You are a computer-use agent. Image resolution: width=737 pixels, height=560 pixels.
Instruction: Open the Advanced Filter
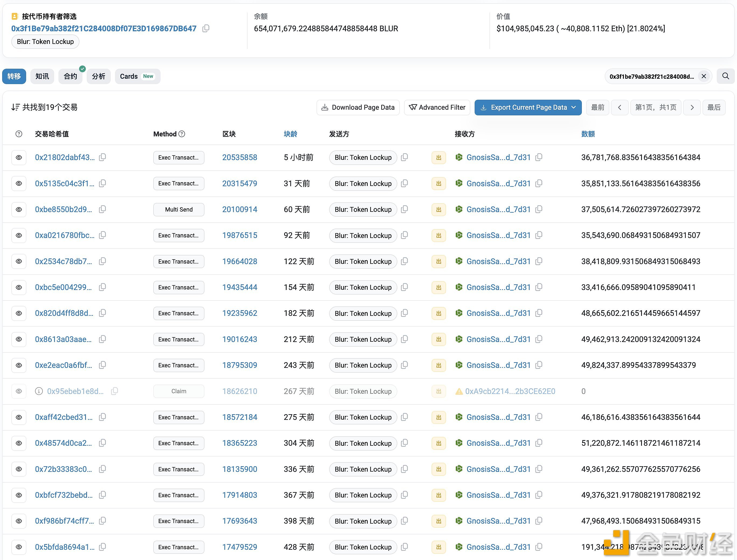pos(437,107)
